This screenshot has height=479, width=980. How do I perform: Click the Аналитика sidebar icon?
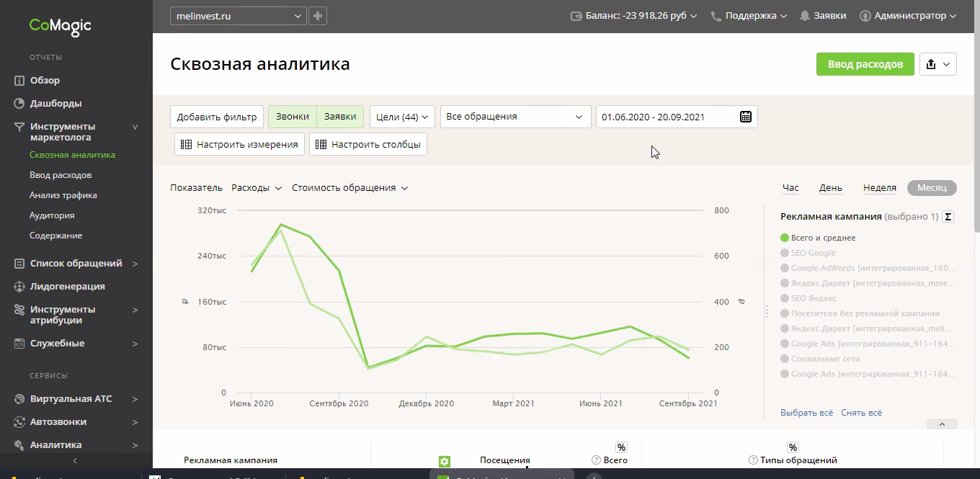point(19,445)
